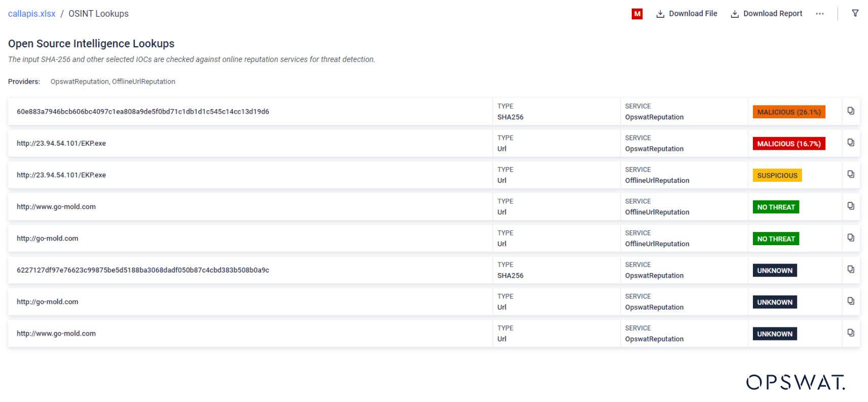
Task: Copy the 60e883a7946b SHA256 hash row
Action: click(x=851, y=111)
